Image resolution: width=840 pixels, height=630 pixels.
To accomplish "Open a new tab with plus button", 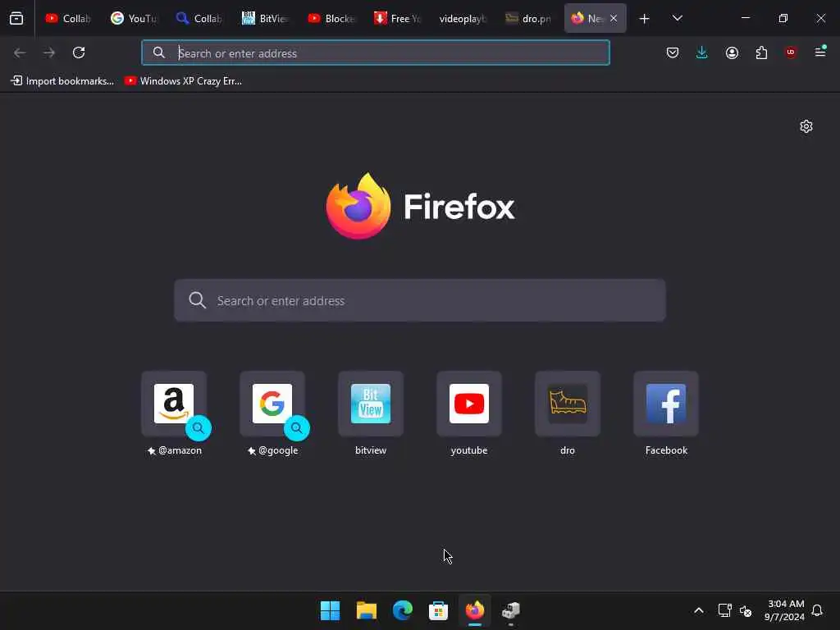I will click(x=645, y=19).
